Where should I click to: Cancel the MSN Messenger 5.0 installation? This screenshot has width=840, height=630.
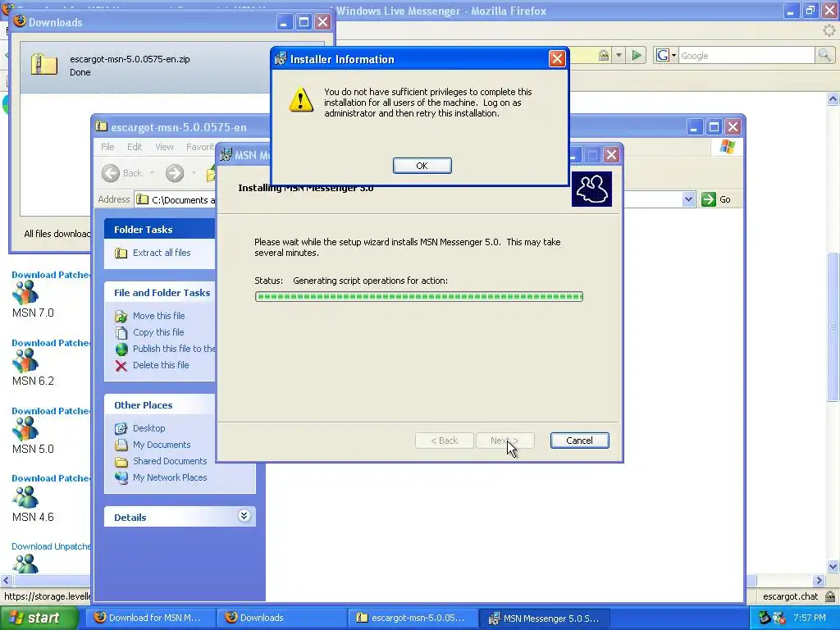[580, 441]
